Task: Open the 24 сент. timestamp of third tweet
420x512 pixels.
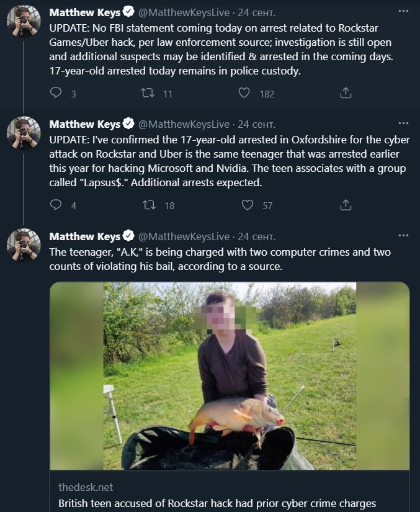Action: (x=257, y=236)
